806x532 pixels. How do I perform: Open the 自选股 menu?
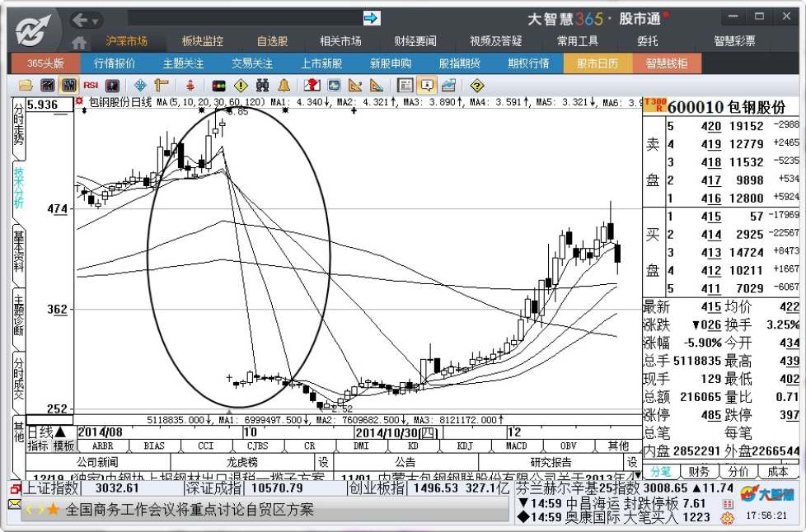(x=273, y=41)
